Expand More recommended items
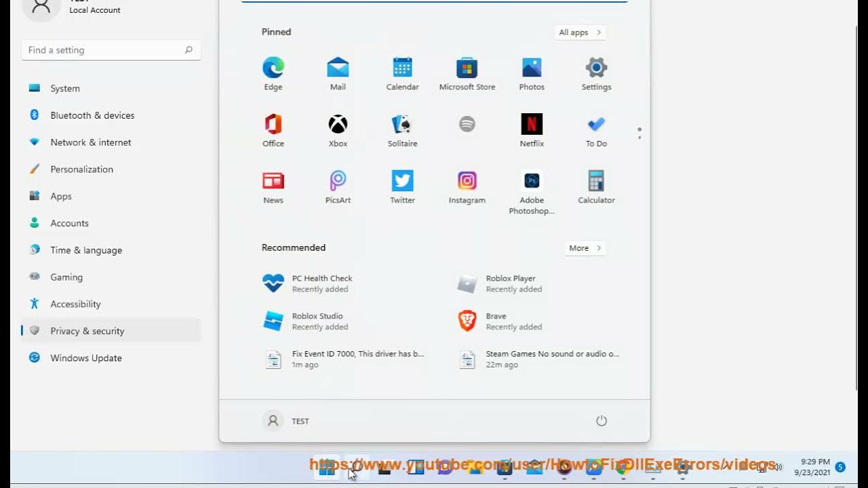868x488 pixels. tap(585, 248)
